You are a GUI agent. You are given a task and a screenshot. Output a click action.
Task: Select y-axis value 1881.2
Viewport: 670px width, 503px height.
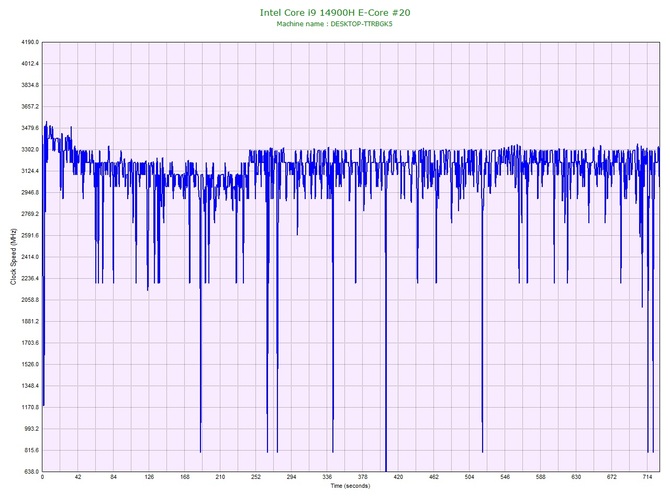click(x=30, y=321)
